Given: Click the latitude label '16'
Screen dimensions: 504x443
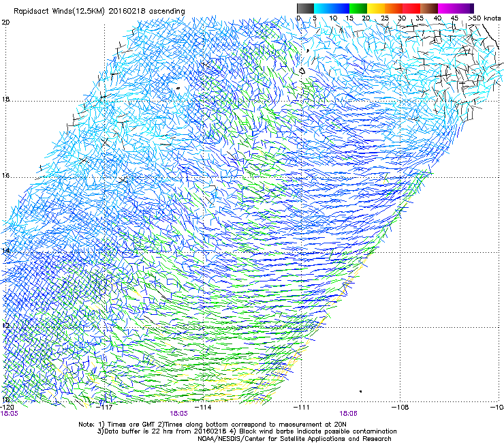Looking at the screenshot, I should [x=5, y=175].
